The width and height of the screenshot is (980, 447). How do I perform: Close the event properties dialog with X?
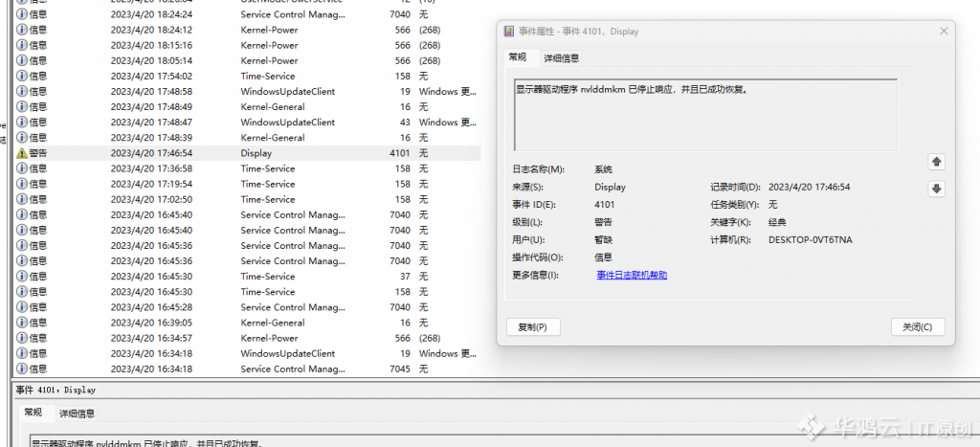click(943, 32)
